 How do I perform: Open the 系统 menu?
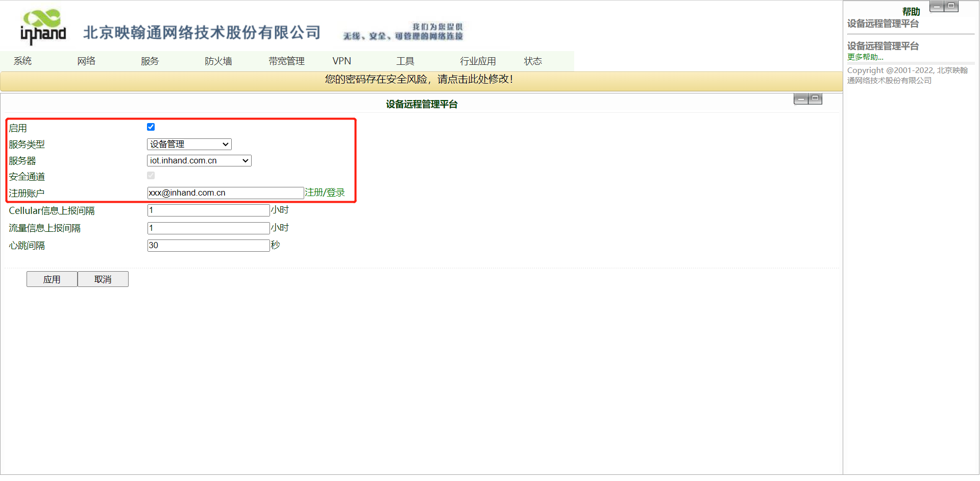click(22, 61)
